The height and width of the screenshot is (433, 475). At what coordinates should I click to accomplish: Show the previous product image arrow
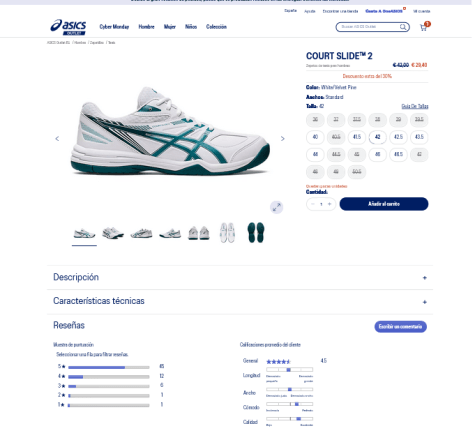(x=57, y=138)
